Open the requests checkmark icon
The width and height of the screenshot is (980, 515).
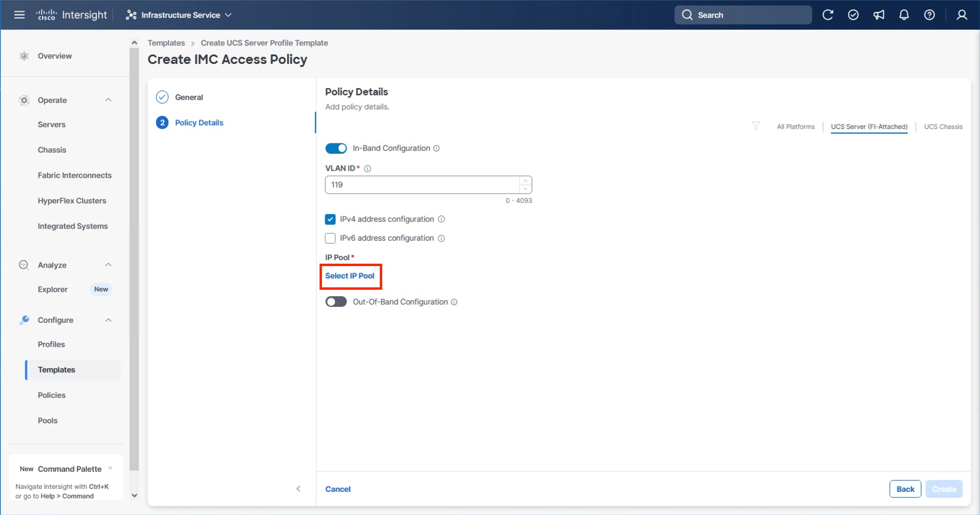coord(853,15)
